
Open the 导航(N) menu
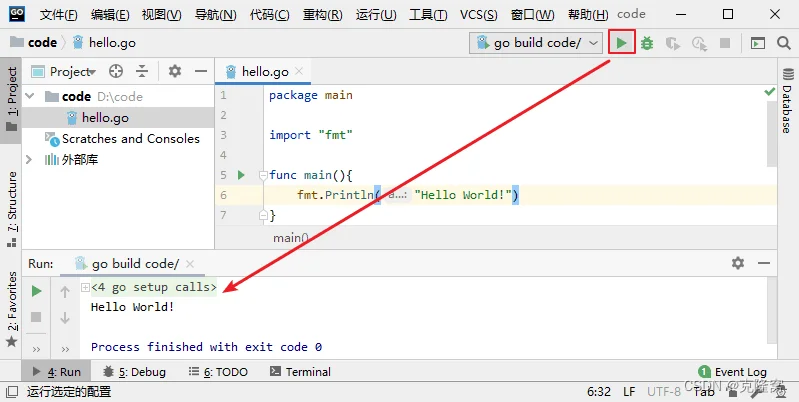tap(216, 15)
